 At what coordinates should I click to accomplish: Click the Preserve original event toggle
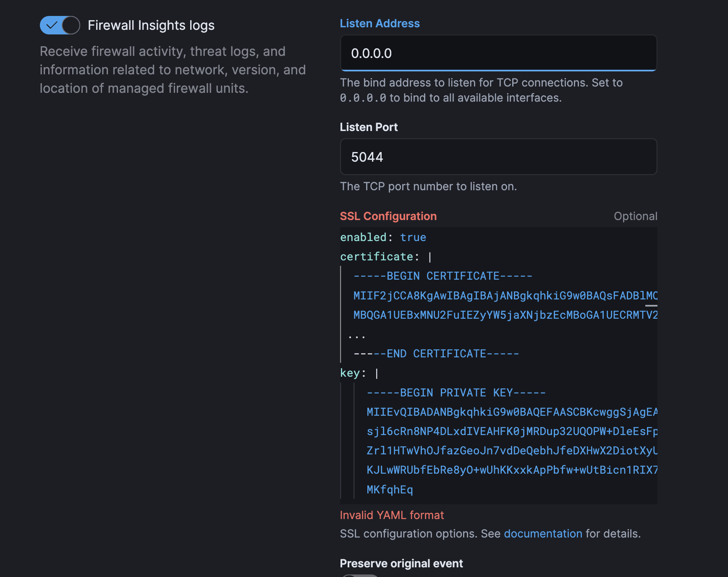pyautogui.click(x=360, y=574)
